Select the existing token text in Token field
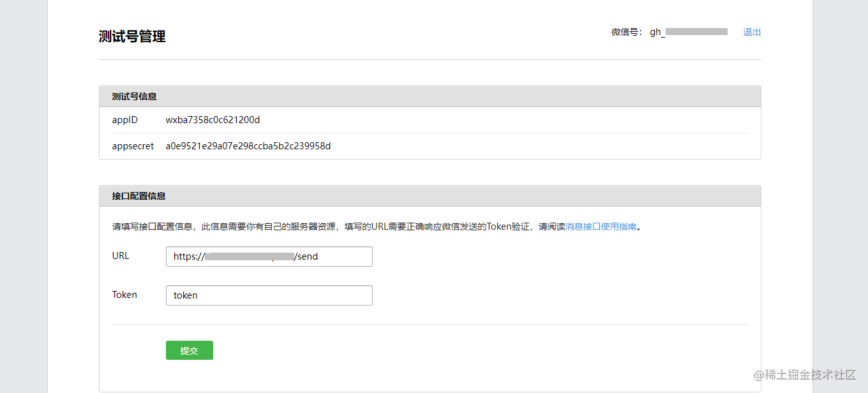Screen dimensions: 868x393 (x=185, y=295)
